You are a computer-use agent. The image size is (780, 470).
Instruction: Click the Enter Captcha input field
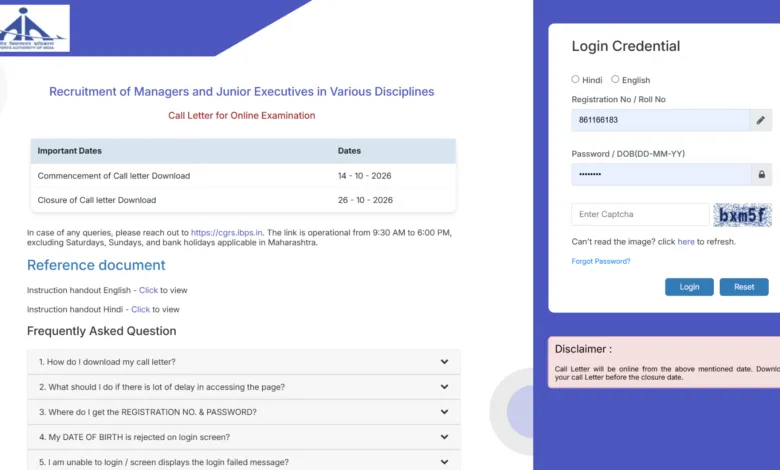pyautogui.click(x=640, y=214)
